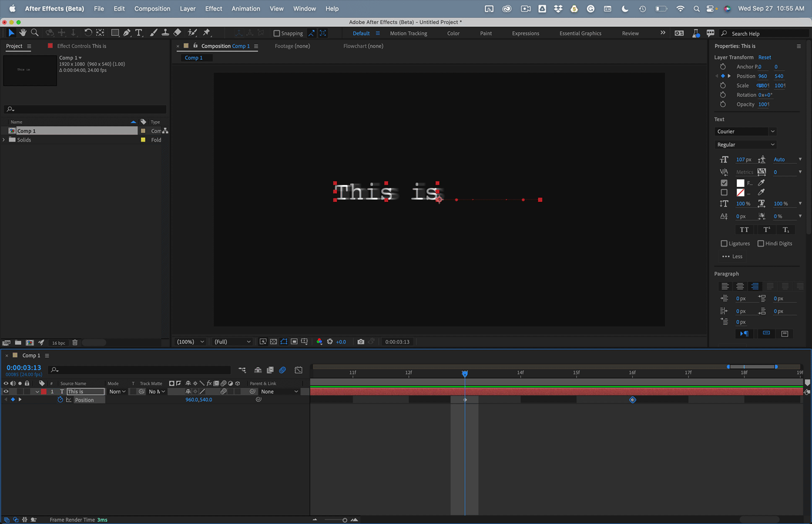Click the 16 bpc color depth button
The image size is (812, 524).
click(58, 342)
